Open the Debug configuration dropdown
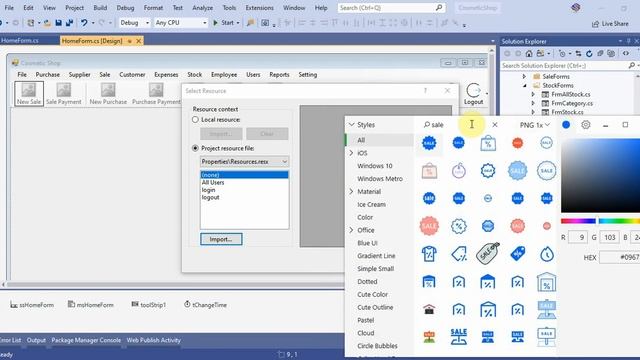Screen dimensions: 640x360 (134, 23)
